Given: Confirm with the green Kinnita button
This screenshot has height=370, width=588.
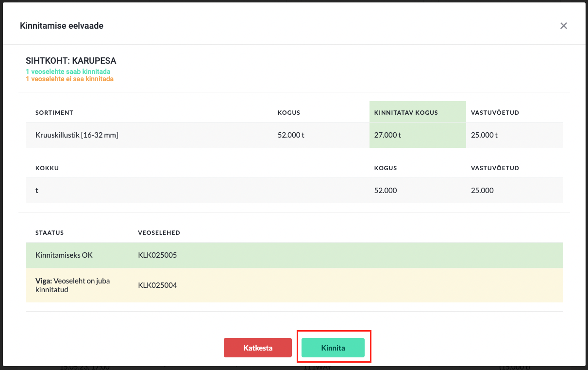Looking at the screenshot, I should (333, 348).
